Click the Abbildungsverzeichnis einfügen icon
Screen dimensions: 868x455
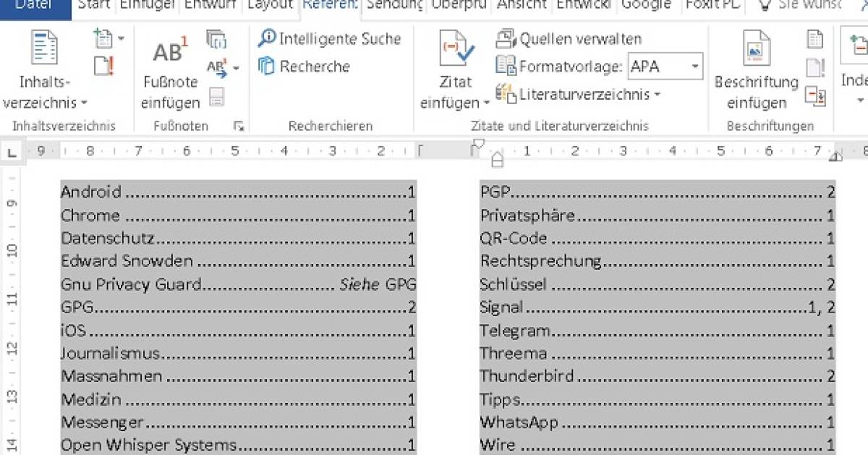[x=815, y=39]
